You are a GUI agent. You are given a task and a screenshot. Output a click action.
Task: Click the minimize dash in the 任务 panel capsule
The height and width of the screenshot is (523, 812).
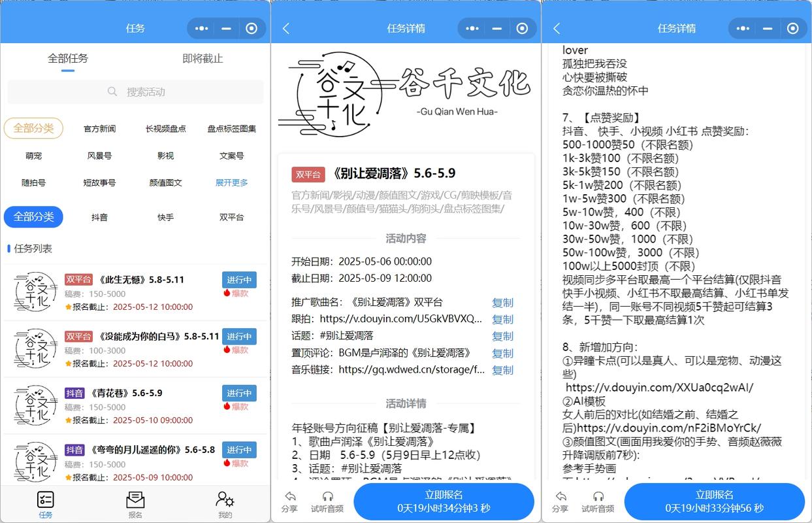tap(226, 28)
